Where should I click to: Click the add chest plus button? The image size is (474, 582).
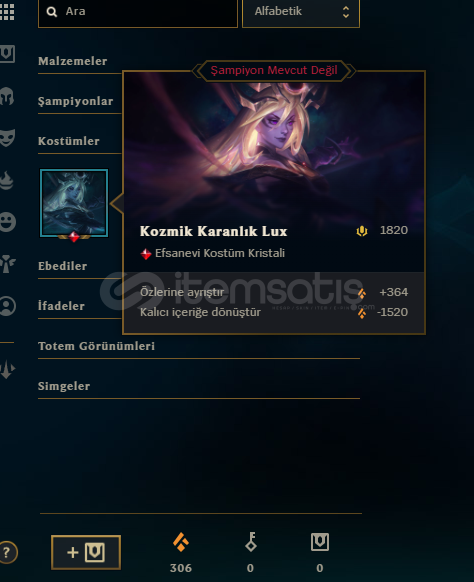point(86,553)
